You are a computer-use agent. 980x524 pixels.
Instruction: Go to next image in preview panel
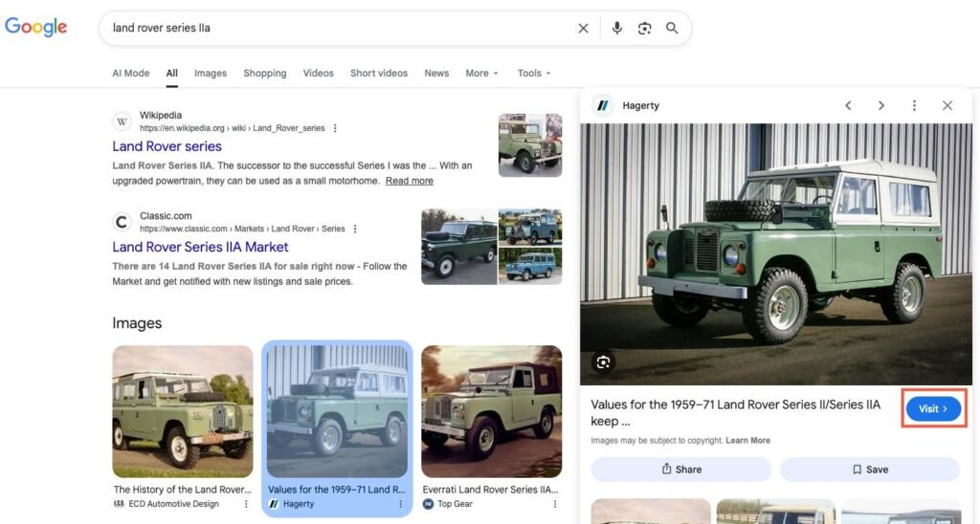[x=881, y=106]
